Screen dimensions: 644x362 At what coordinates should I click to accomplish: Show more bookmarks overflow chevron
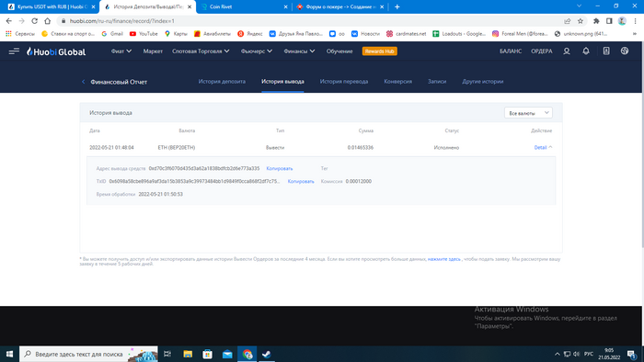click(635, 34)
